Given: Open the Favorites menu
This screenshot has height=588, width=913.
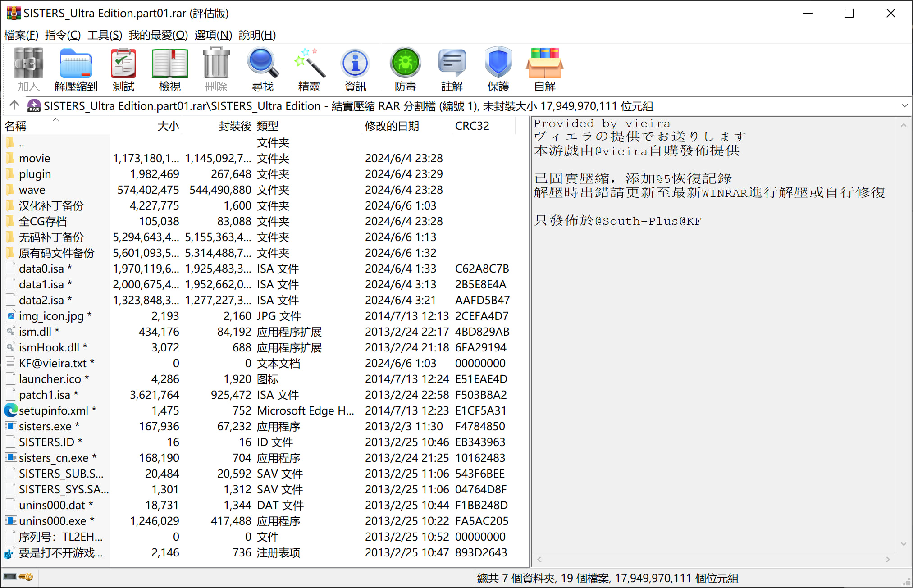Looking at the screenshot, I should tap(158, 35).
